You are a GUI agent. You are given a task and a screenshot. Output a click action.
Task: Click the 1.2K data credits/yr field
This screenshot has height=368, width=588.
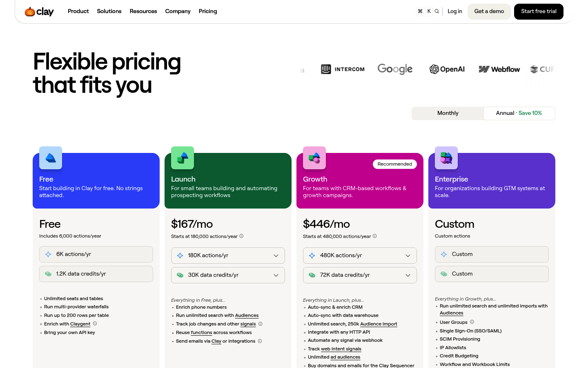pos(96,274)
